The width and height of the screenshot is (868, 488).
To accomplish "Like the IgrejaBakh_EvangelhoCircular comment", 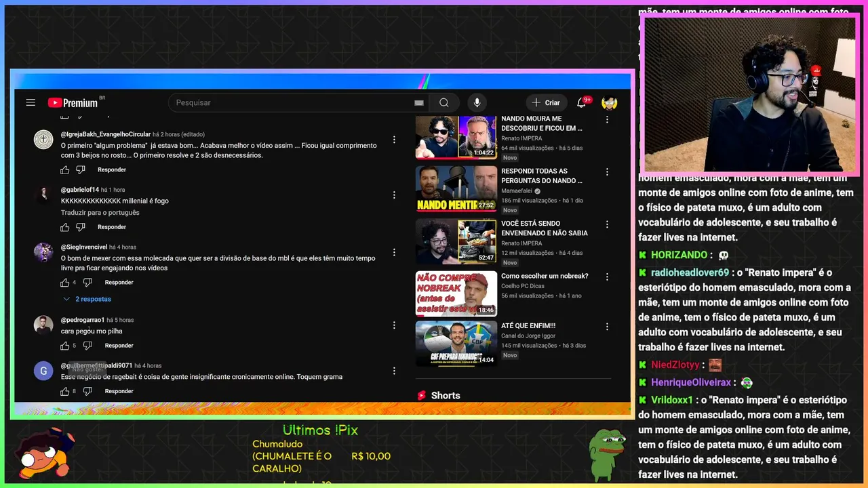I will (65, 170).
